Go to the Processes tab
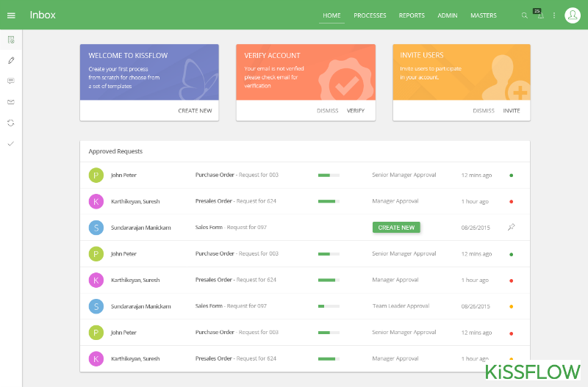Screen dimensions: 588x387 pos(370,15)
